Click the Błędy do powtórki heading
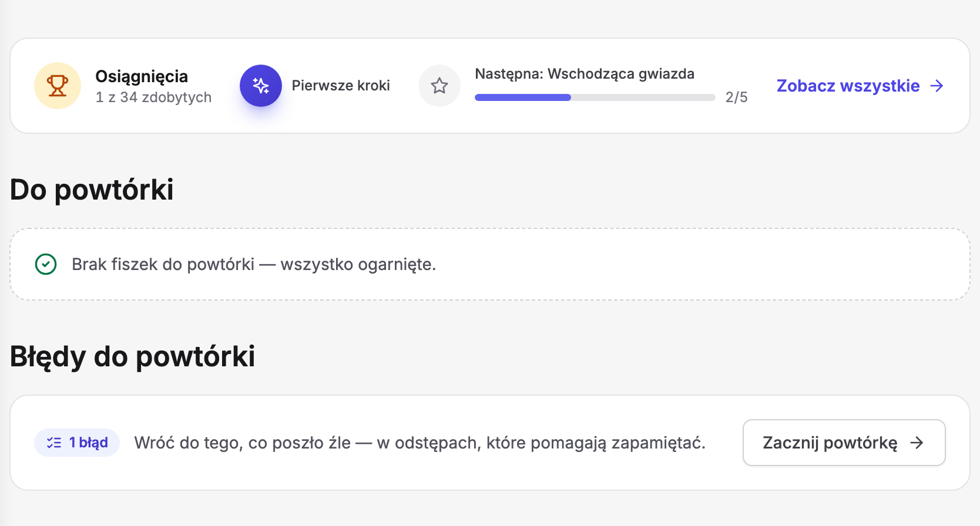 (x=133, y=357)
